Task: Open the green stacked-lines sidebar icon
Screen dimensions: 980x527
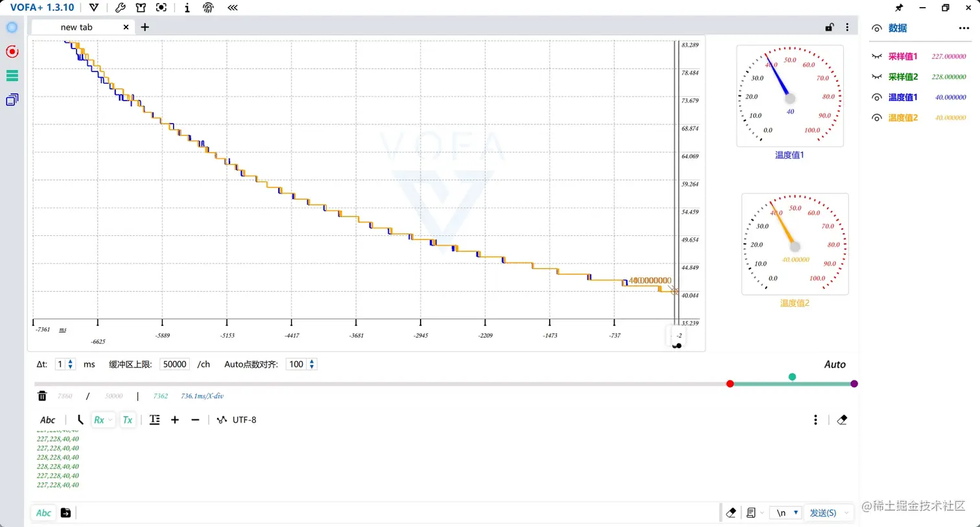Action: point(12,76)
